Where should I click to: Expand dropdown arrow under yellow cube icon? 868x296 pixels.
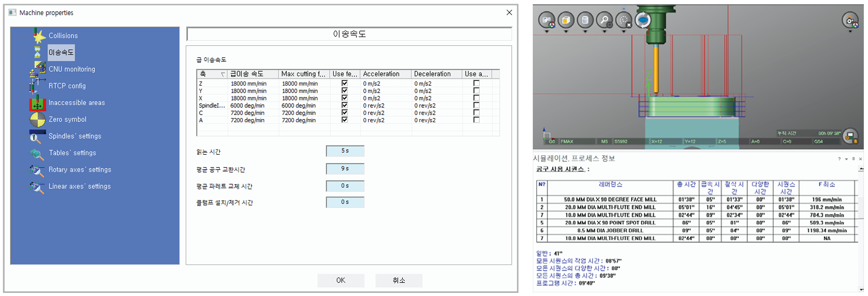566,32
